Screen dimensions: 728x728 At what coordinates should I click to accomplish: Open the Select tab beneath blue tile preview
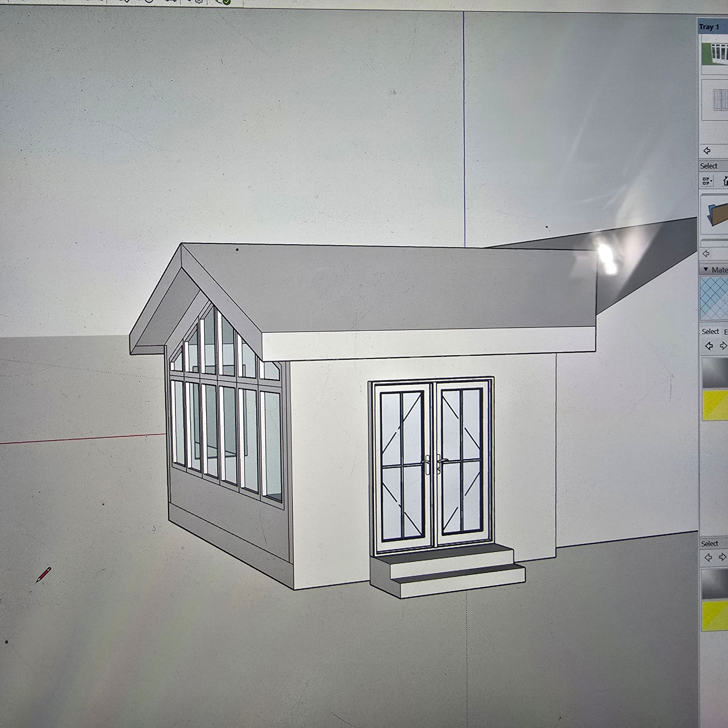pos(710,332)
